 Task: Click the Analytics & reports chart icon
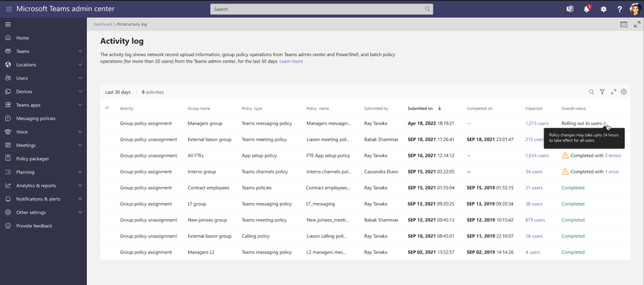8,186
